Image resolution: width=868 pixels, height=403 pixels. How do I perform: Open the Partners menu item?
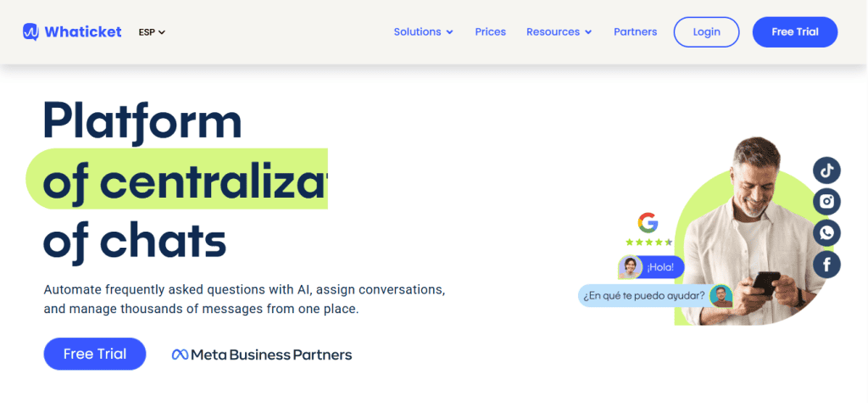(x=635, y=32)
